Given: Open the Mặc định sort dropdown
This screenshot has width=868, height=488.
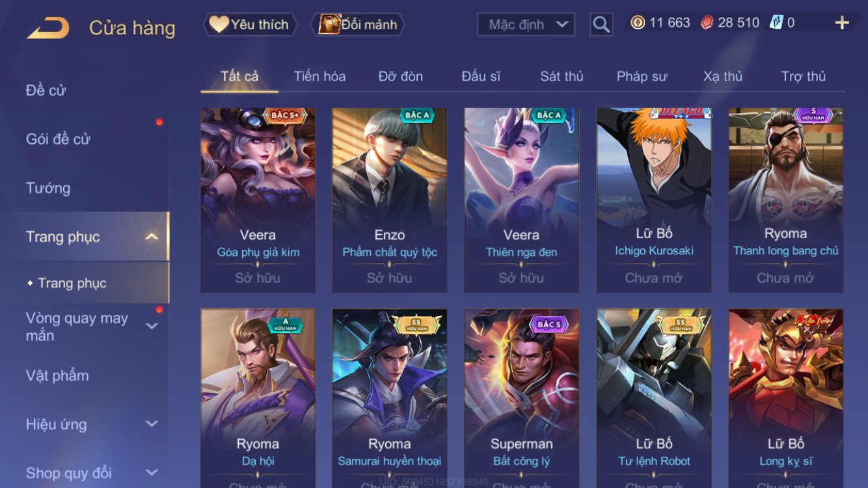Looking at the screenshot, I should [526, 25].
